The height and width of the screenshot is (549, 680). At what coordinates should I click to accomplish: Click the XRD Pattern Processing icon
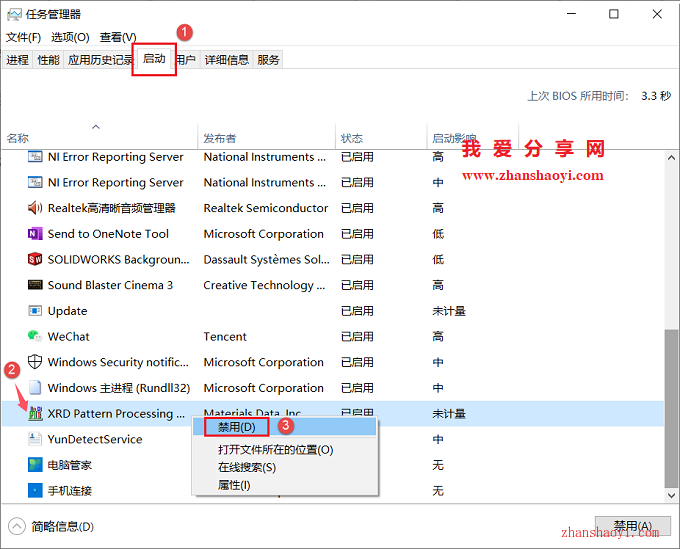click(x=36, y=414)
